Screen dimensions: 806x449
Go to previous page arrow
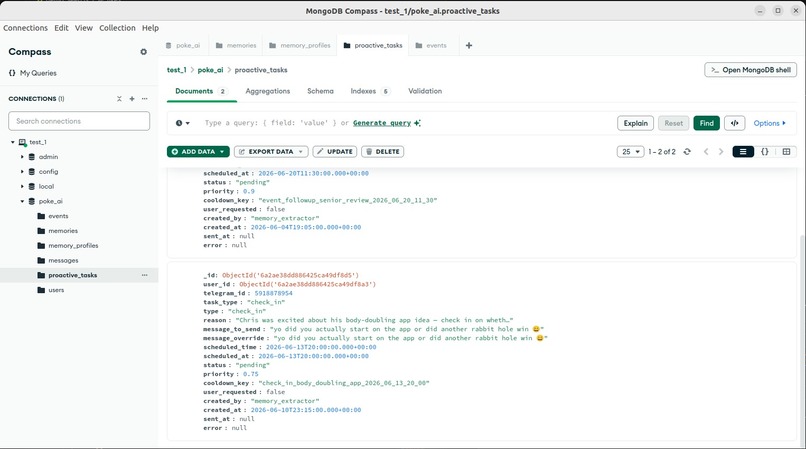pos(706,152)
